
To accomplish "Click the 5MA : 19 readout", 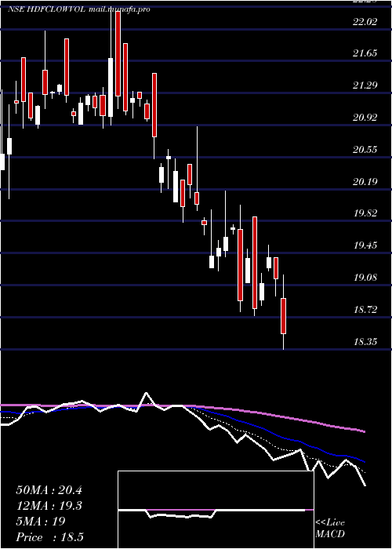I will 41,522.
